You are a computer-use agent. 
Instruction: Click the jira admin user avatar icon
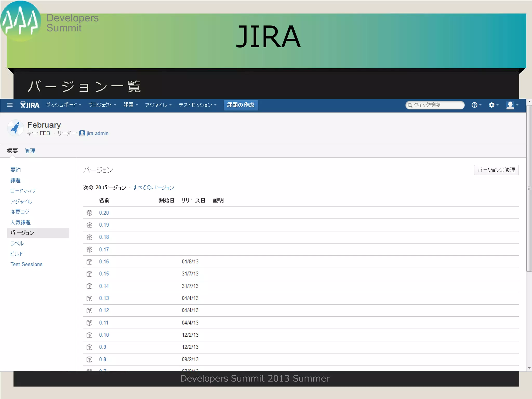pos(82,133)
